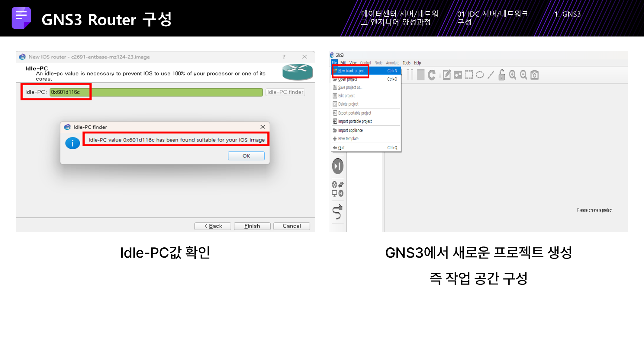Select the draw rectangle tool
644x362 pixels.
point(469,75)
